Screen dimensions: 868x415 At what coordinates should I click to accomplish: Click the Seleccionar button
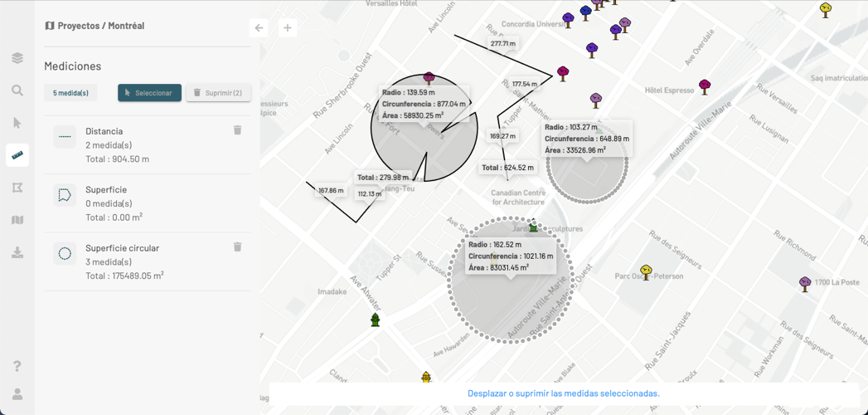[149, 93]
